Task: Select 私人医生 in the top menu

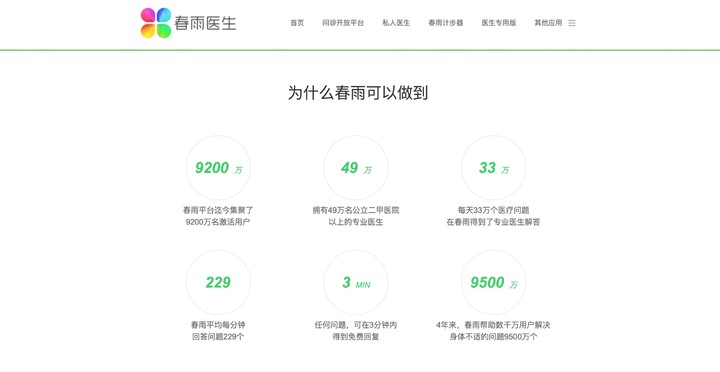Action: pyautogui.click(x=396, y=23)
